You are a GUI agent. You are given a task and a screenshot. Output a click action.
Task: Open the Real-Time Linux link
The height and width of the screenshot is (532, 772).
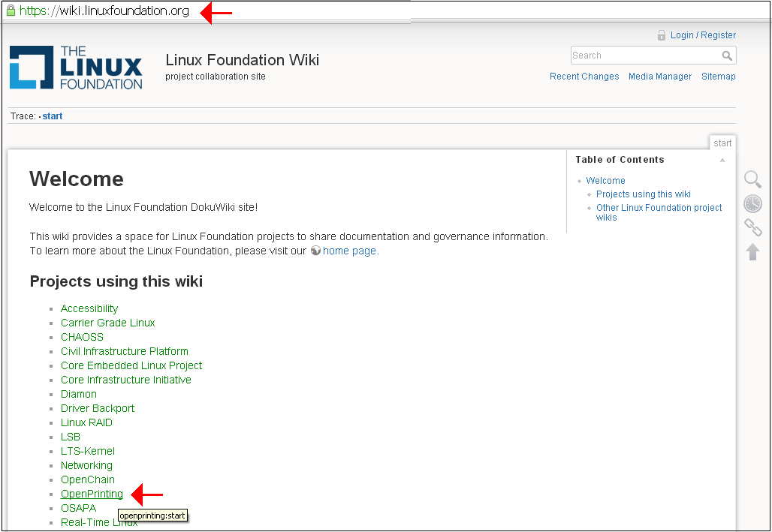coord(99,523)
